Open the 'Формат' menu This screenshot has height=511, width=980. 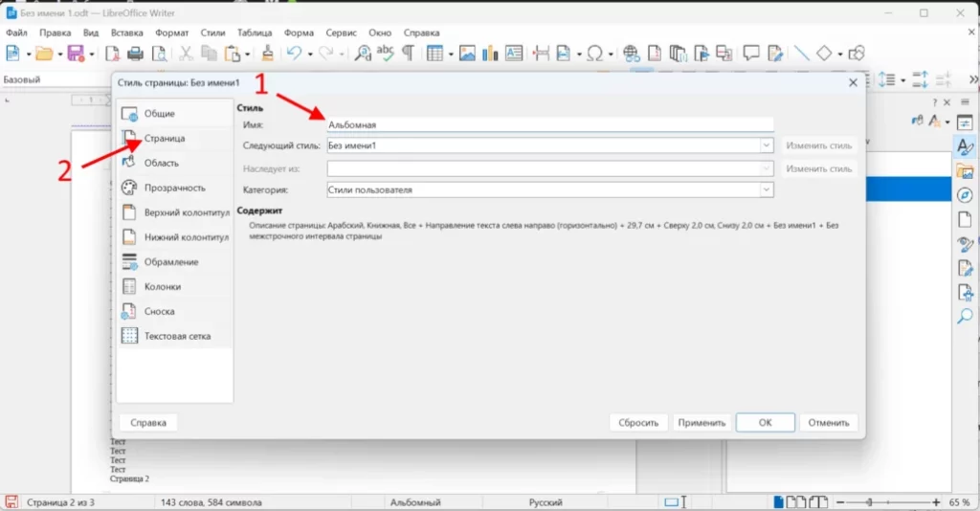click(x=172, y=33)
